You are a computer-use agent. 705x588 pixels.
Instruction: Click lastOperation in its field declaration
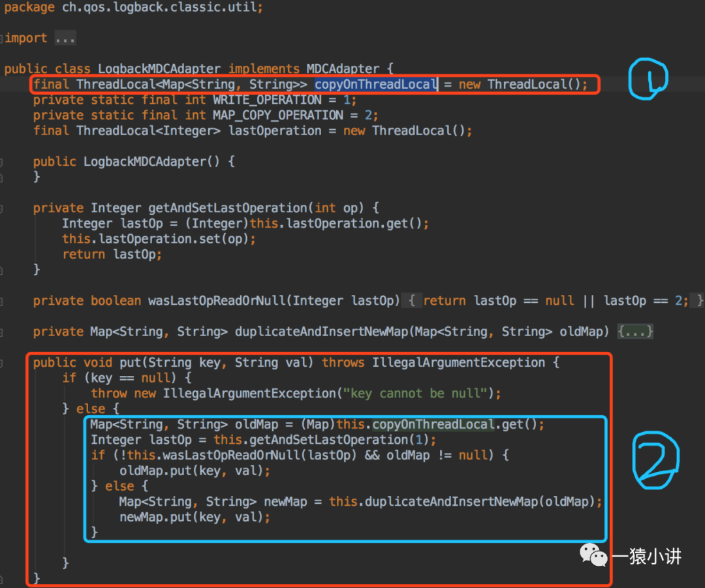[275, 131]
